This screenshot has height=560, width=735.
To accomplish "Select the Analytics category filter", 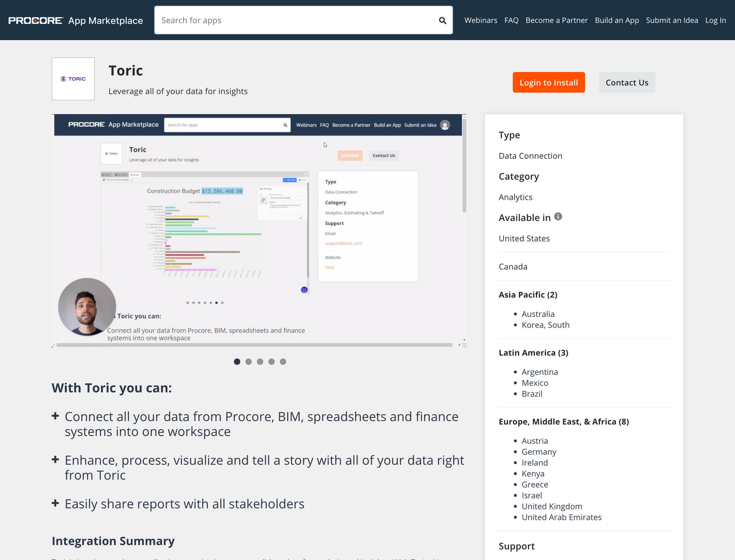I will [516, 197].
